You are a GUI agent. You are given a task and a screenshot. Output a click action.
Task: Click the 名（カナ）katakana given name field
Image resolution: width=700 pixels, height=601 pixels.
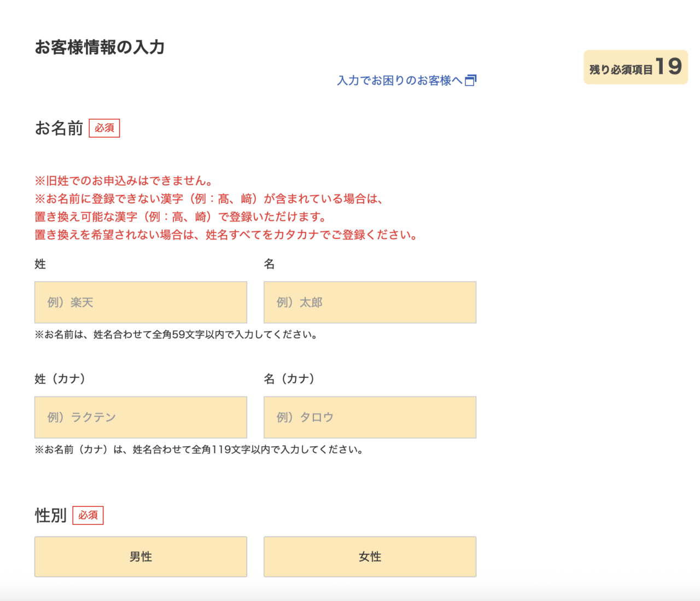[x=370, y=417]
